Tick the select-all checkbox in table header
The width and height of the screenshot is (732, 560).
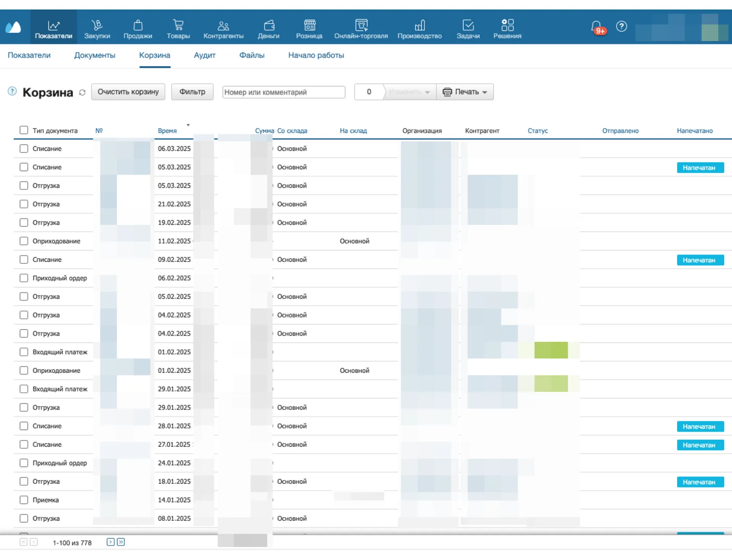click(x=24, y=130)
